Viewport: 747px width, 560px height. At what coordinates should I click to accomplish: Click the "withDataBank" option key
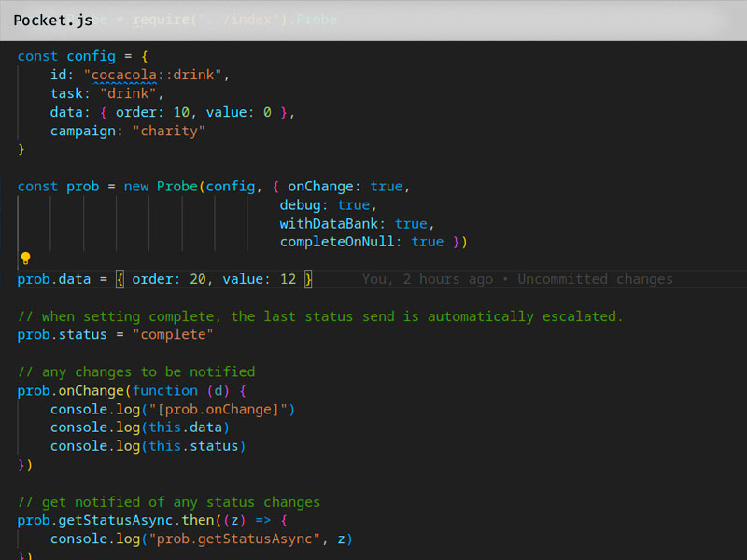tap(332, 223)
